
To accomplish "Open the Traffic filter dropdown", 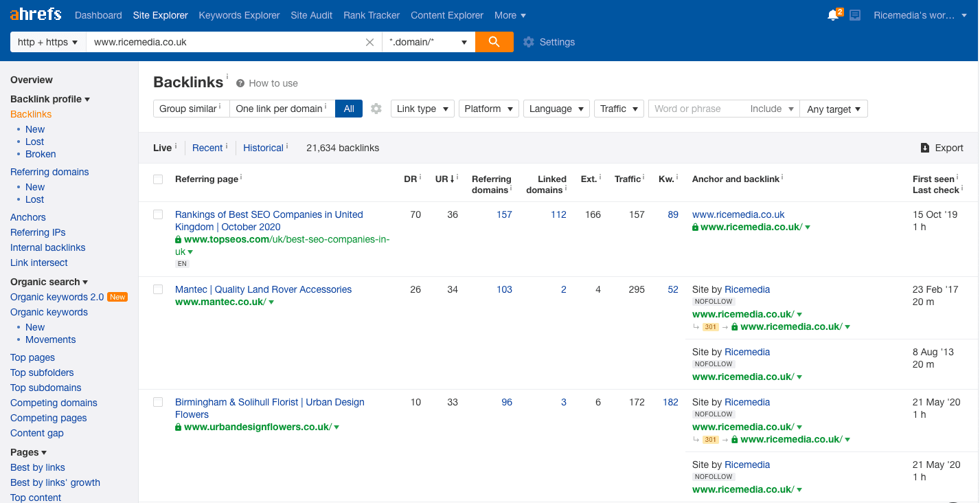I will (619, 109).
